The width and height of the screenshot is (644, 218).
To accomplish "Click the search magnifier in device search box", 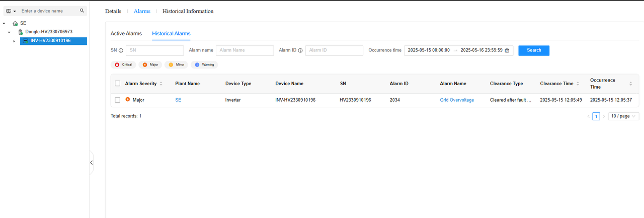I will 82,11.
